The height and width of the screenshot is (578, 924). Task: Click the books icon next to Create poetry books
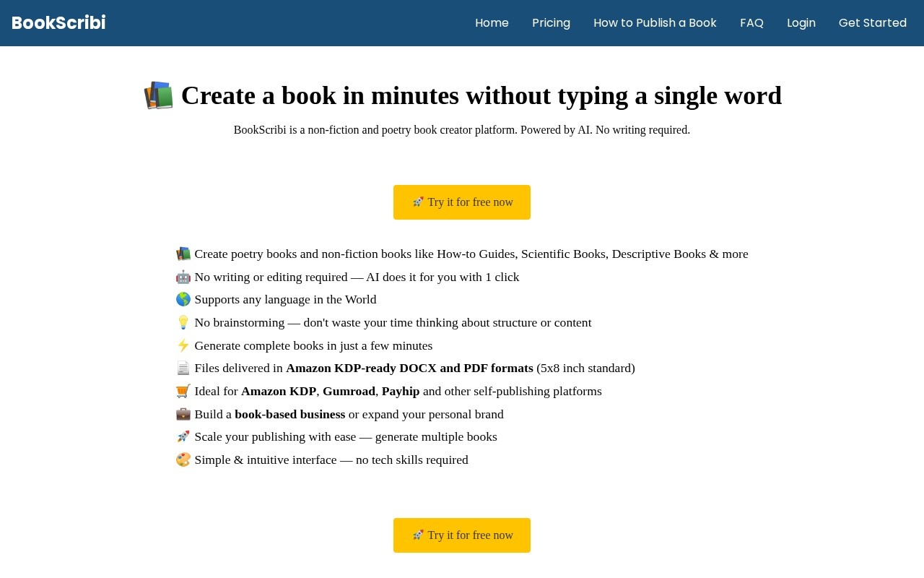point(183,254)
